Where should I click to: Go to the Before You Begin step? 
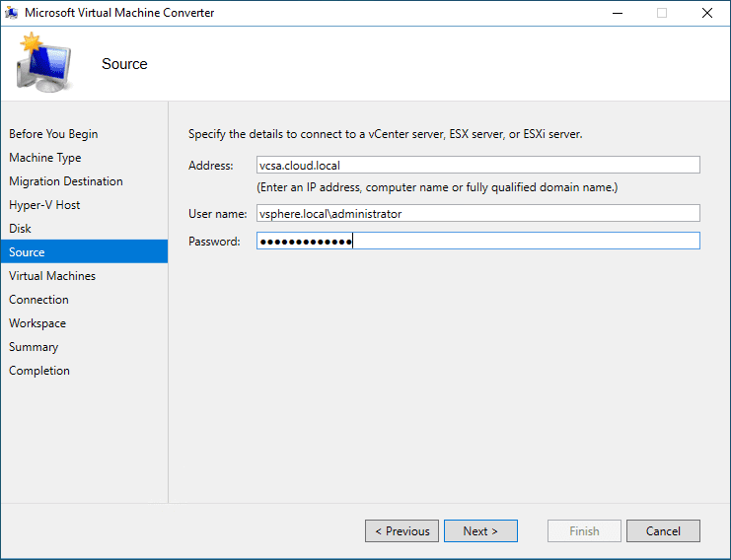[x=53, y=134]
